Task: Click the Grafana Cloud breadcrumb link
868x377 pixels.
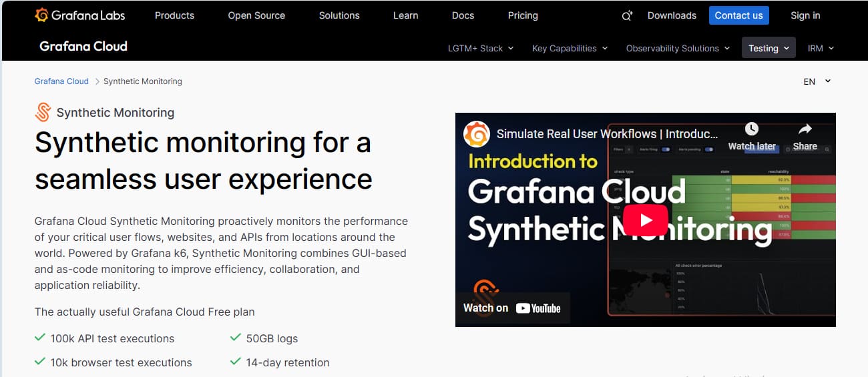Action: click(x=61, y=81)
